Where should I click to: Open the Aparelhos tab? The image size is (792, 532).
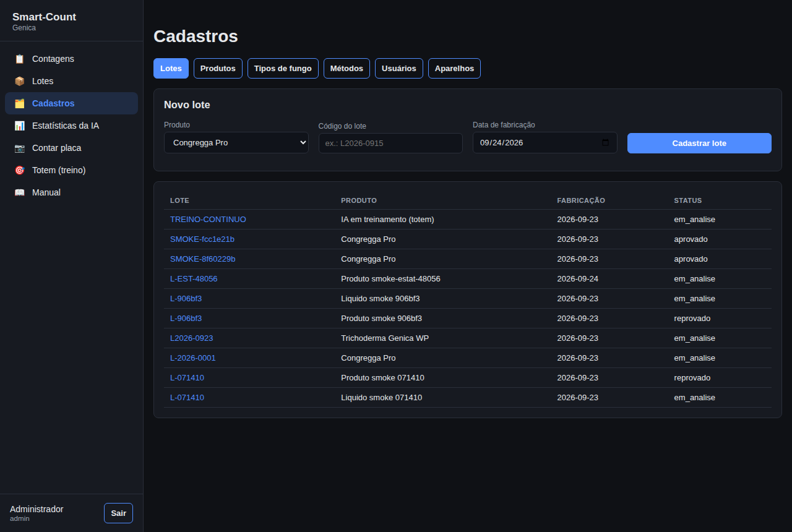(x=454, y=69)
